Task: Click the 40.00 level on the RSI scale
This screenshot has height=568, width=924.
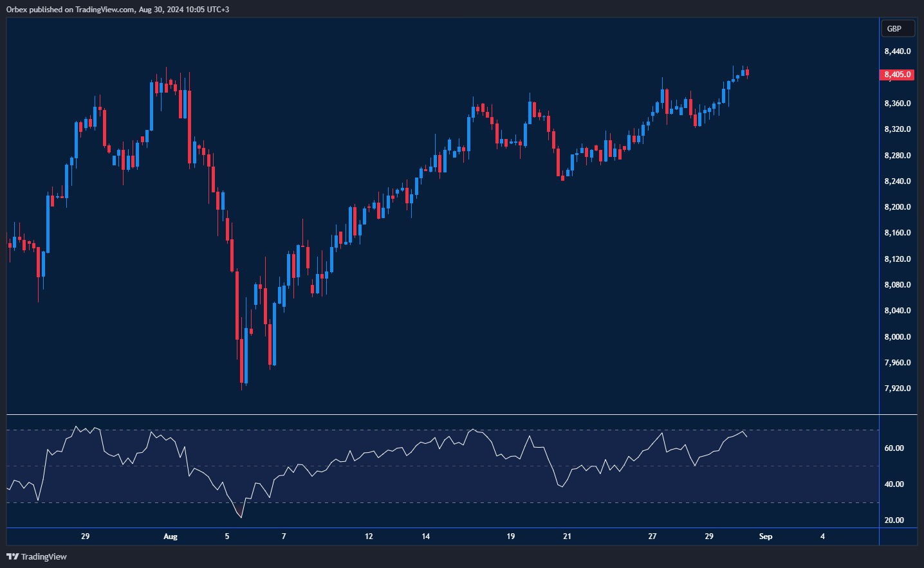Action: coord(894,484)
